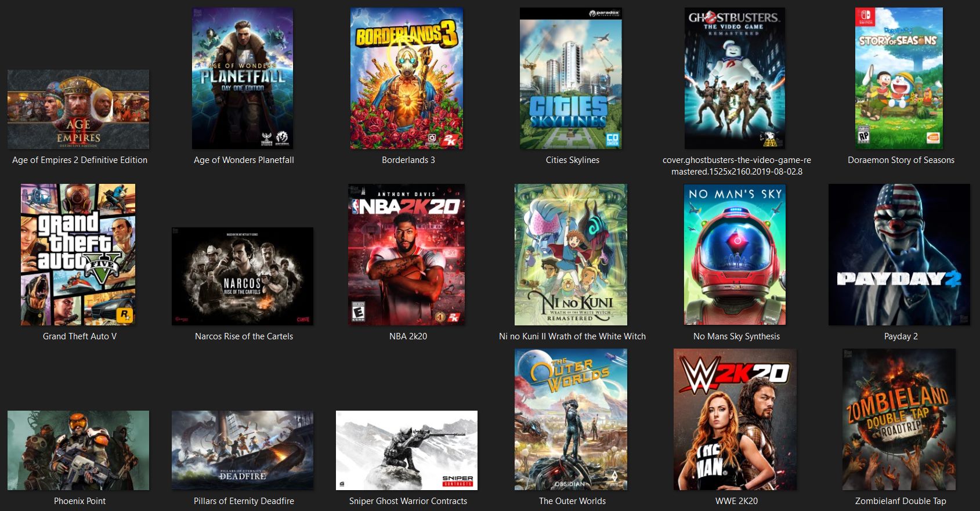The height and width of the screenshot is (511, 980).
Task: Click 'Ni no Kuni II Wrath of the White Witch' label
Action: pos(573,336)
